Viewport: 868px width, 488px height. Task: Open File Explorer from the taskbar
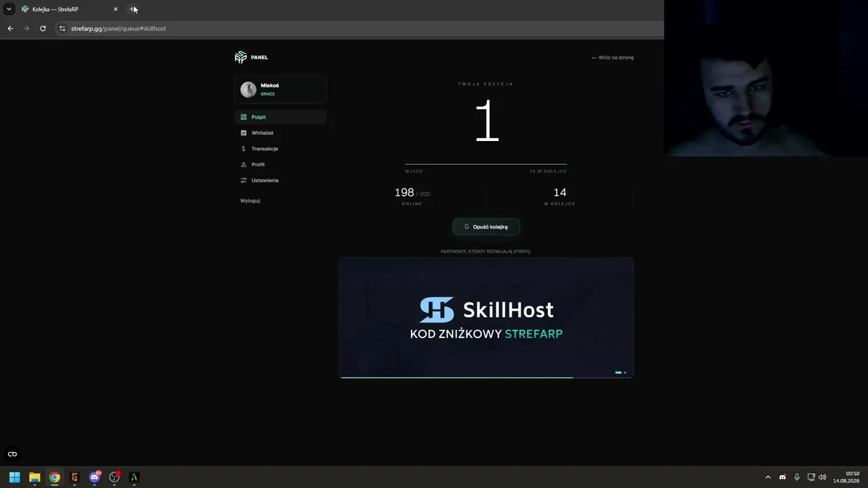point(35,477)
